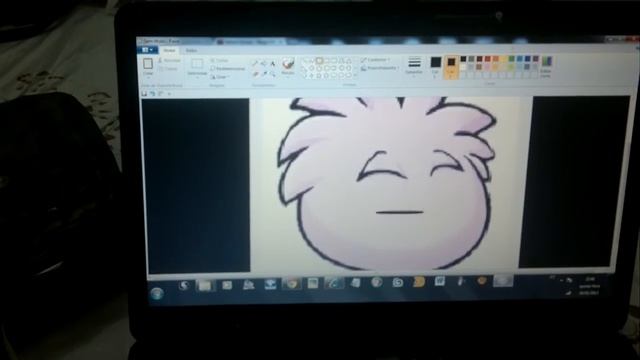
Task: Pick the orange palette swatch
Action: click(x=496, y=59)
